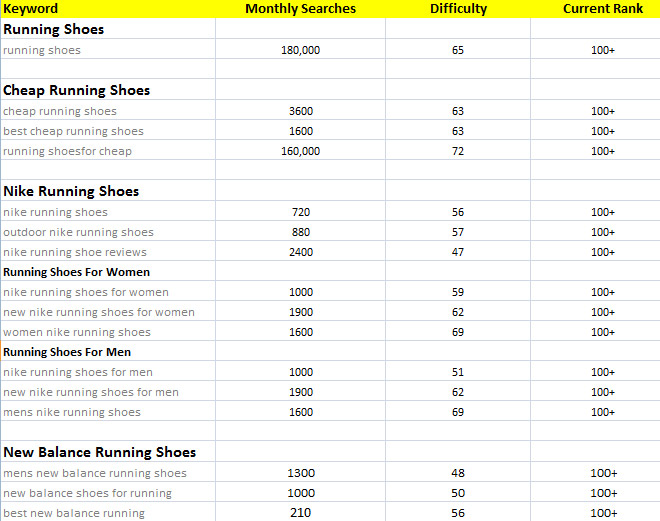Click the 'mens new balance running shoes' cell
The image size is (660, 521).
tap(95, 473)
